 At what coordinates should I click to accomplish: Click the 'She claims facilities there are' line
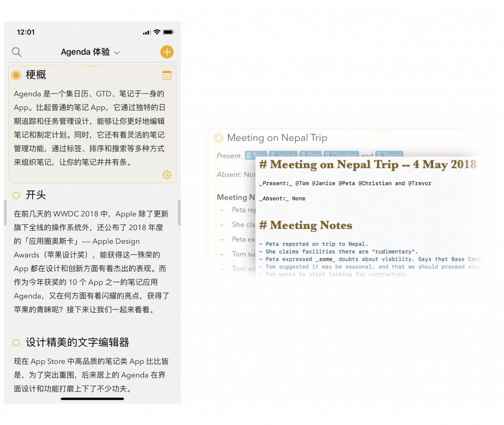(339, 251)
